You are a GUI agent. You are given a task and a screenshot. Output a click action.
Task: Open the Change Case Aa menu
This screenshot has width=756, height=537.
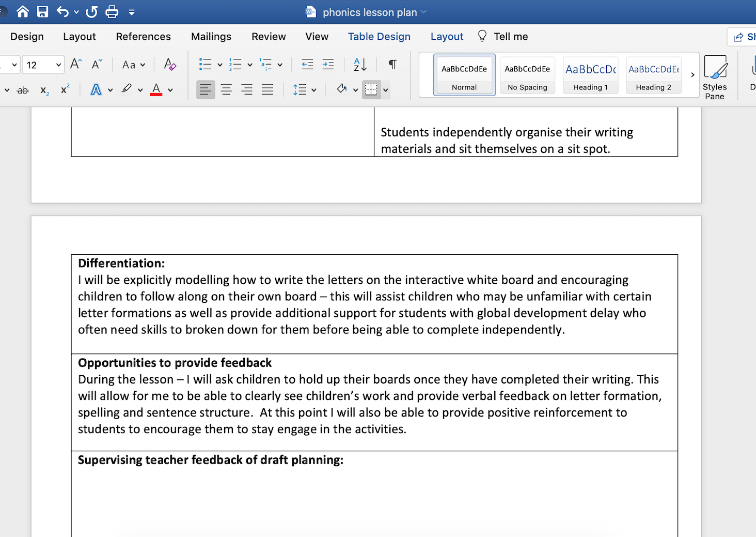coord(133,65)
